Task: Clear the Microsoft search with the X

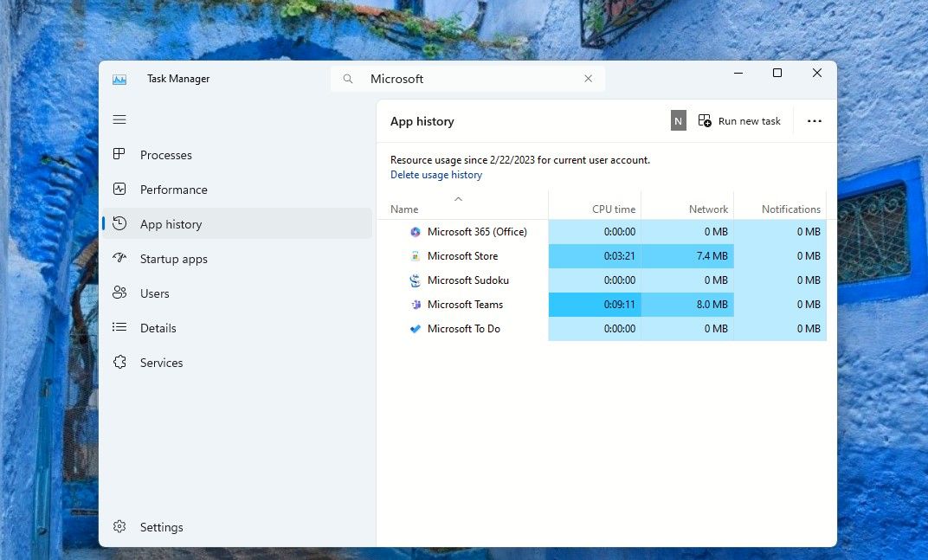Action: [x=588, y=79]
